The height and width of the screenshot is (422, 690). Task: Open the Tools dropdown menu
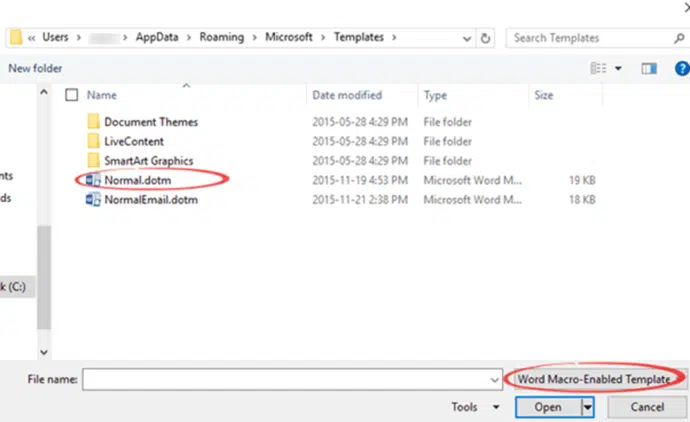(475, 407)
